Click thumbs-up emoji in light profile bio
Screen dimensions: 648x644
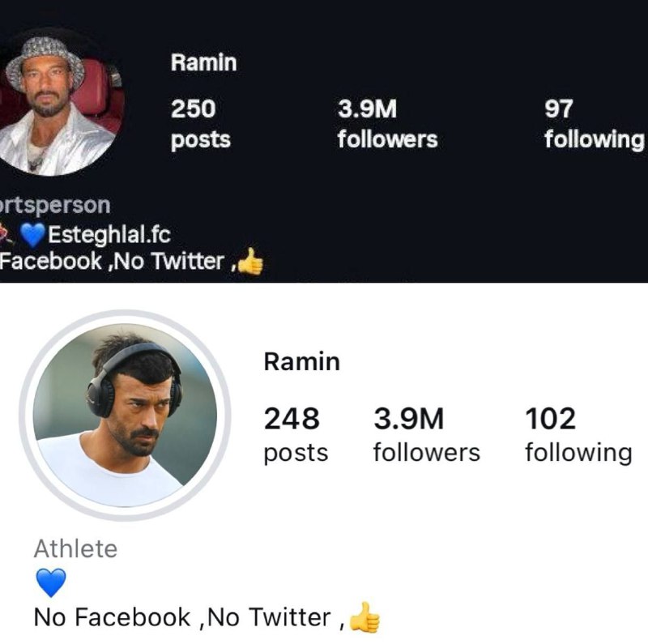pos(364,617)
